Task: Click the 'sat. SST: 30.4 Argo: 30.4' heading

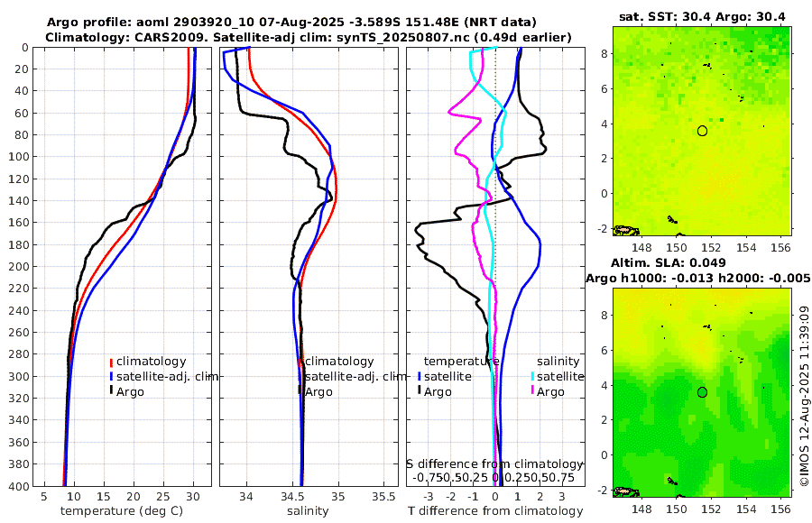Action: (702, 17)
